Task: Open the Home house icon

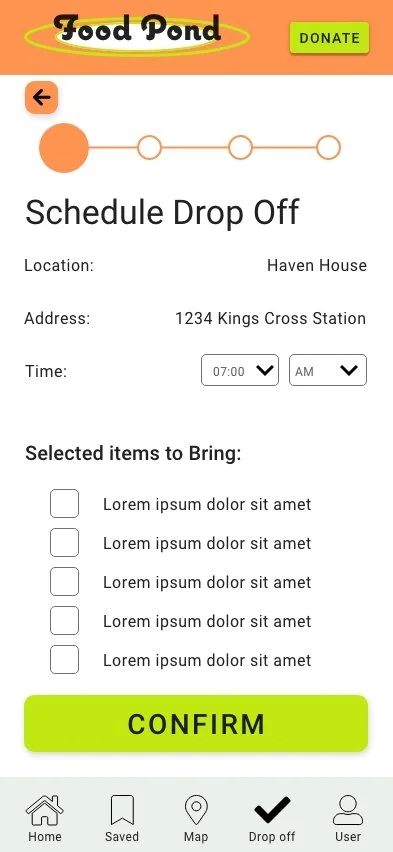Action: (x=45, y=810)
